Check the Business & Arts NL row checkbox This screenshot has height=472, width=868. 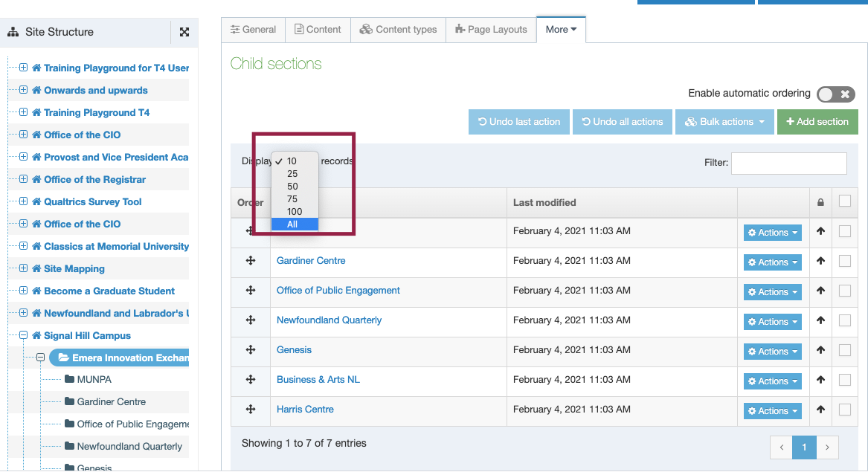coord(845,380)
